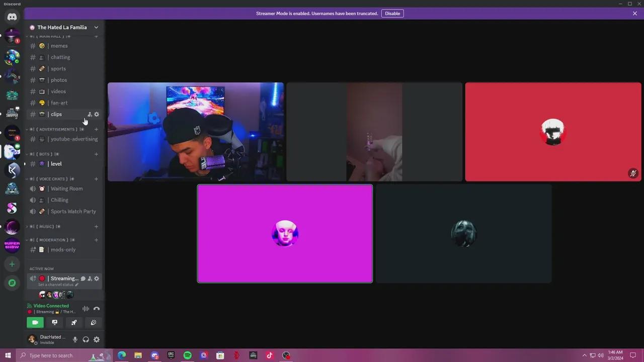Image resolution: width=644 pixels, height=362 pixels.
Task: Focus the magenta participant tile
Action: click(285, 234)
